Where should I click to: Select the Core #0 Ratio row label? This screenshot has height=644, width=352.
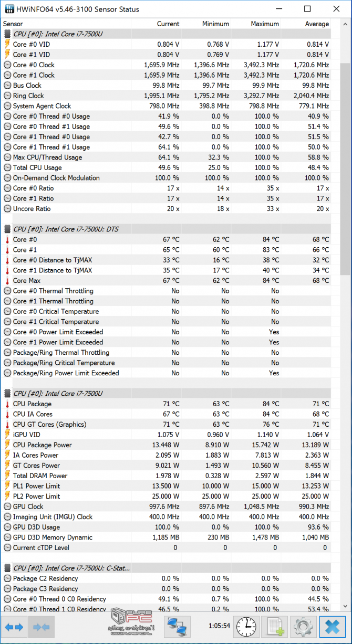click(33, 188)
